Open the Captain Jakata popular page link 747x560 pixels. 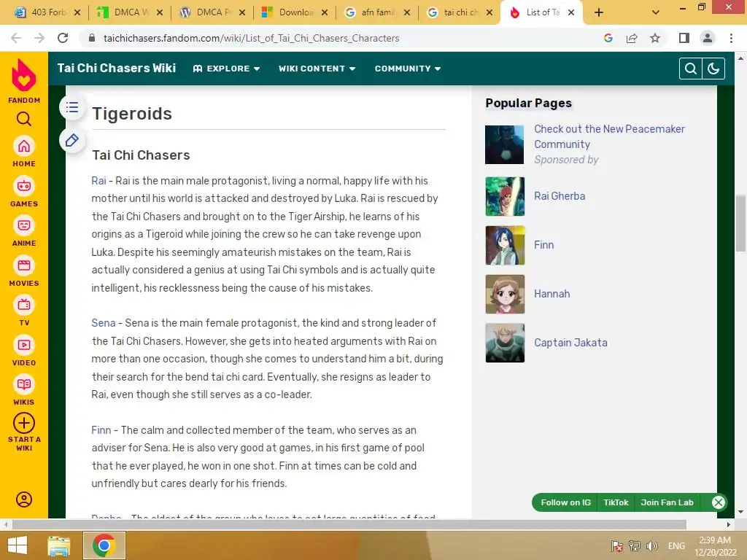point(570,343)
